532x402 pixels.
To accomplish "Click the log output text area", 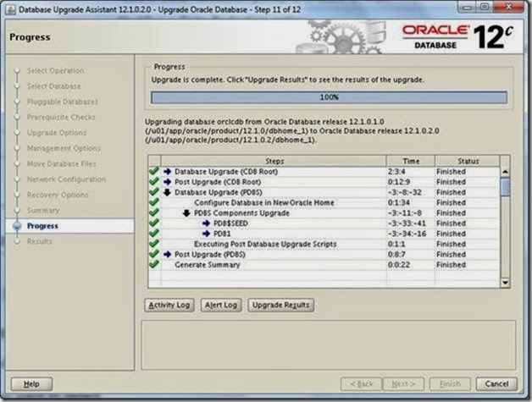I will coord(329,344).
